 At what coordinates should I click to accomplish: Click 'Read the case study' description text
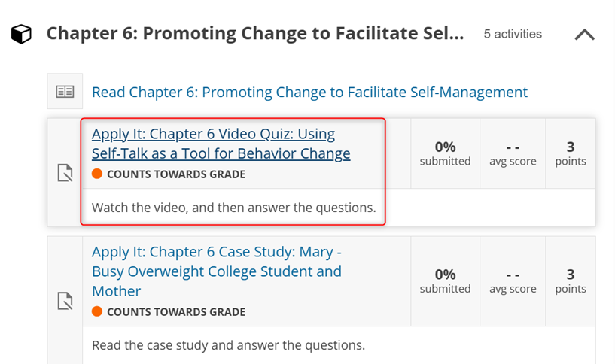[x=228, y=346]
